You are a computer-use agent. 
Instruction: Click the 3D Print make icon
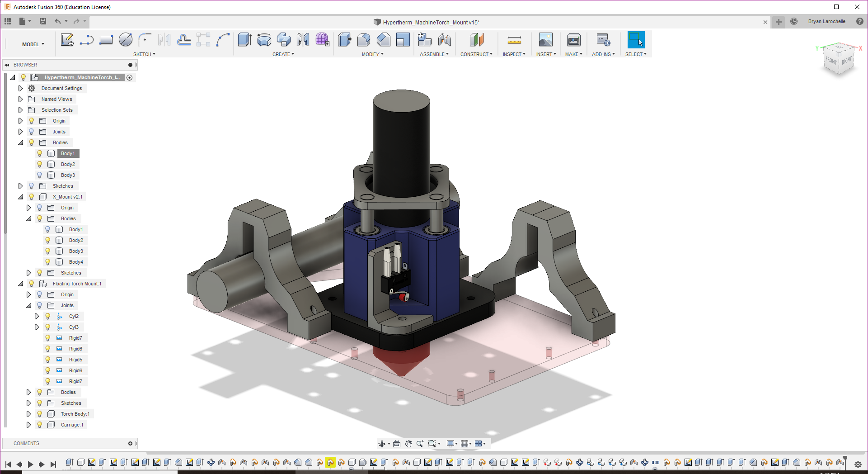point(574,40)
